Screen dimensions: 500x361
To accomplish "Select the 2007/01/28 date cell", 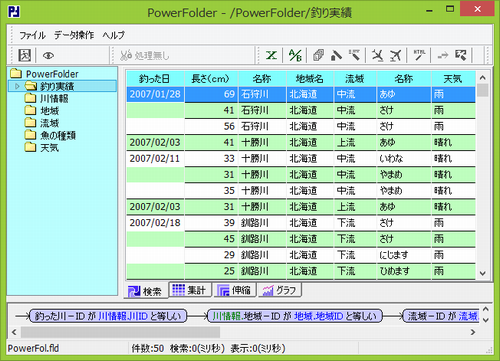I will 155,94.
